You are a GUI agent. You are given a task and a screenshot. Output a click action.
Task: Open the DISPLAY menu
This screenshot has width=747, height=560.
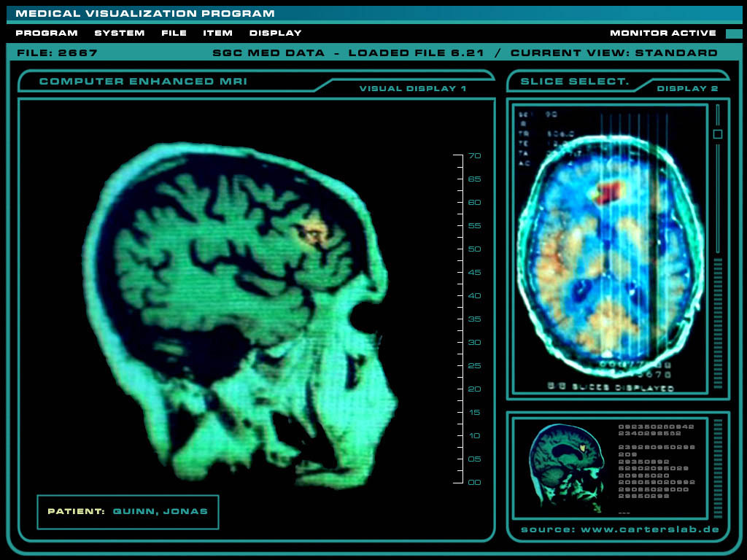[x=275, y=33]
